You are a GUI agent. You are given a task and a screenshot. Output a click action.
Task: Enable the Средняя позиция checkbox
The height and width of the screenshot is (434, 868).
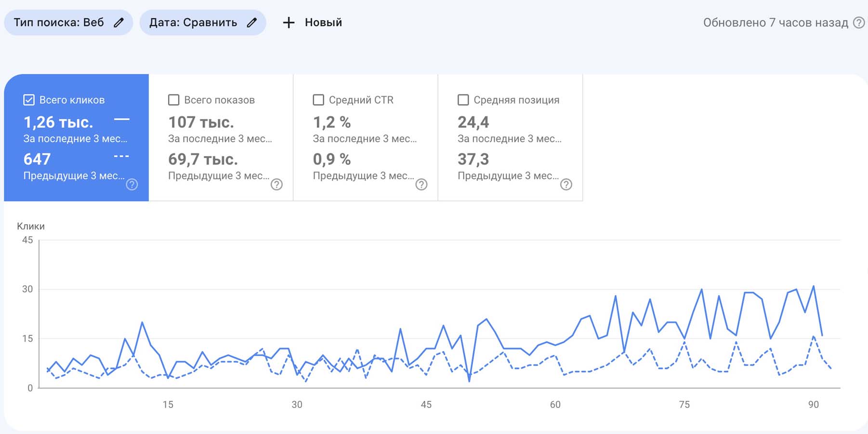tap(463, 100)
